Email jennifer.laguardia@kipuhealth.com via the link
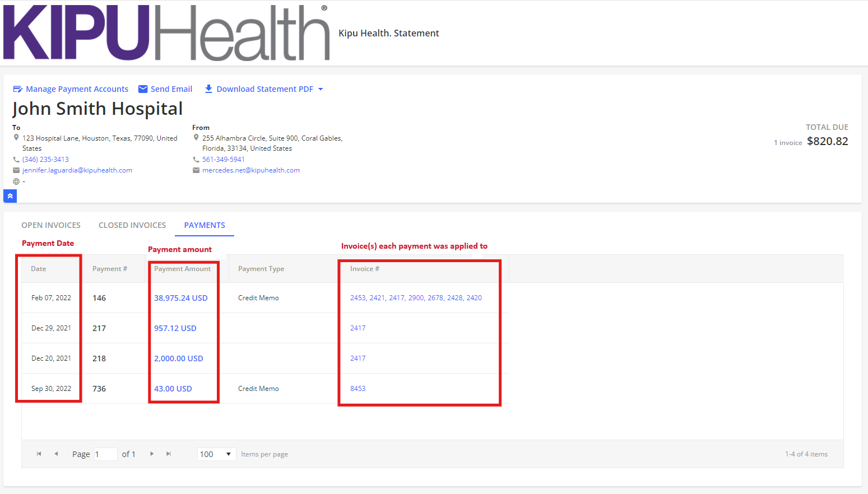The height and width of the screenshot is (494, 868). coord(77,170)
